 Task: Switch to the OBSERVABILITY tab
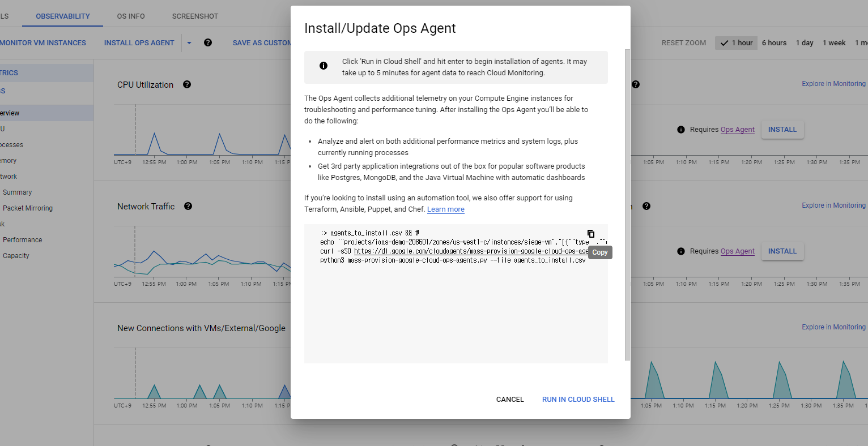click(63, 16)
